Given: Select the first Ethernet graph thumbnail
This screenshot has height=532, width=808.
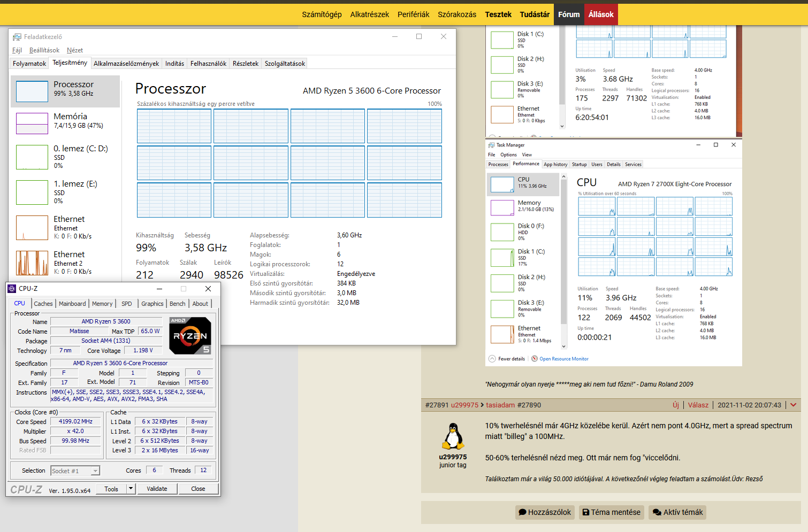Looking at the screenshot, I should tap(32, 228).
